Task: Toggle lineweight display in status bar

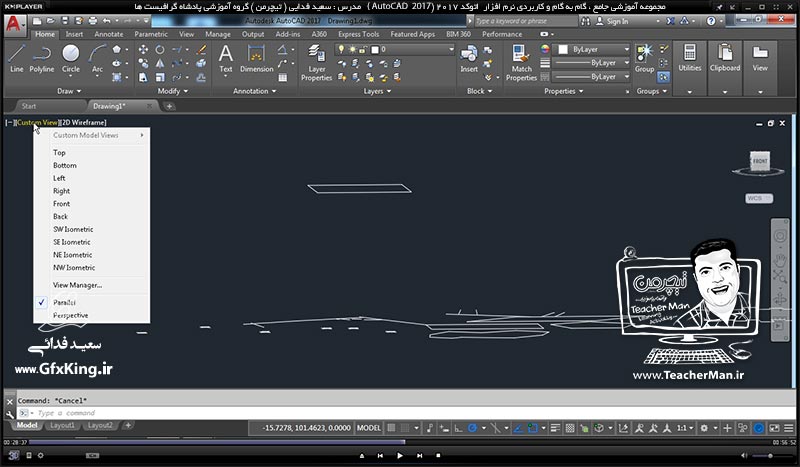Action: (x=556, y=428)
